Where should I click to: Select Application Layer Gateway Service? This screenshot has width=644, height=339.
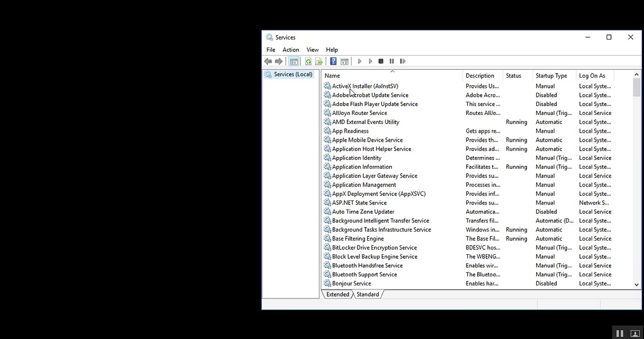[375, 176]
